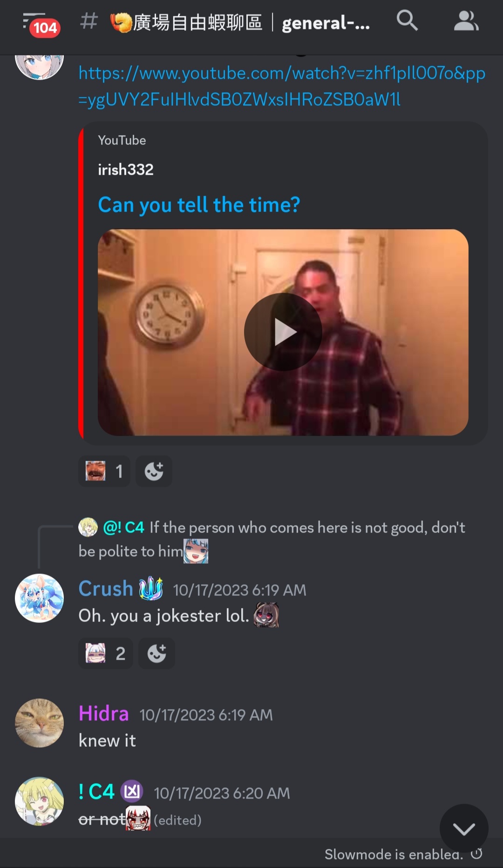
Task: Jump to latest messages with the down chevron
Action: (x=464, y=828)
